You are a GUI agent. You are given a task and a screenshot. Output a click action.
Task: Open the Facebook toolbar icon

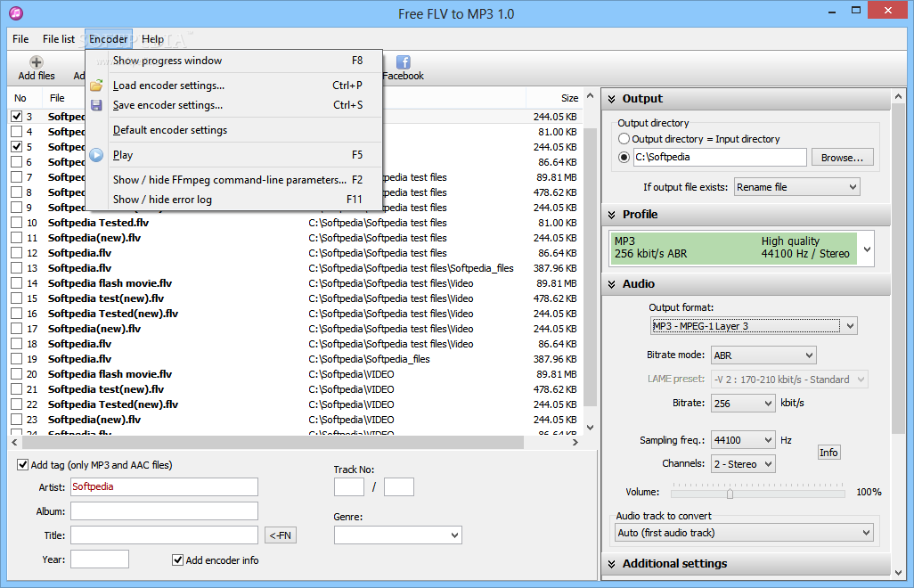(403, 61)
